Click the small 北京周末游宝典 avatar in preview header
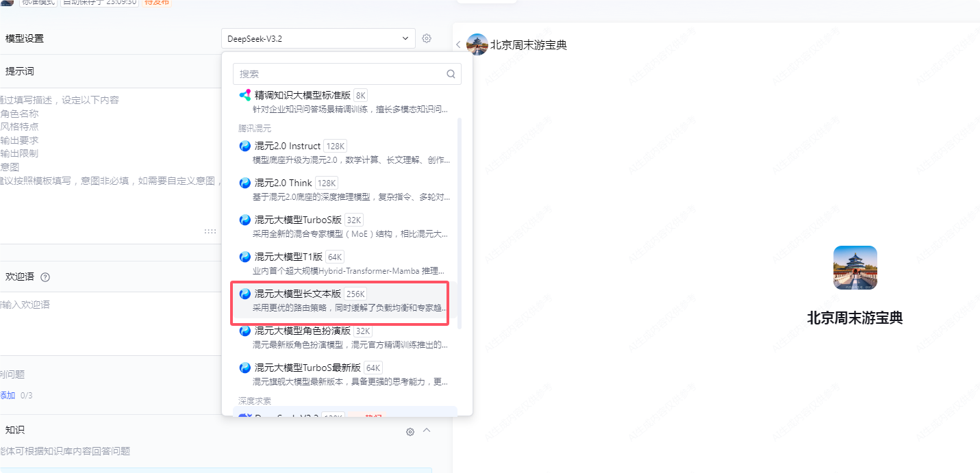The image size is (980, 473). pyautogui.click(x=477, y=44)
